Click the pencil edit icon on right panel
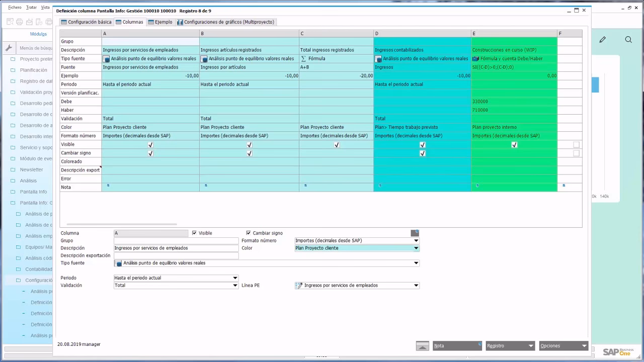The width and height of the screenshot is (644, 362). (602, 40)
